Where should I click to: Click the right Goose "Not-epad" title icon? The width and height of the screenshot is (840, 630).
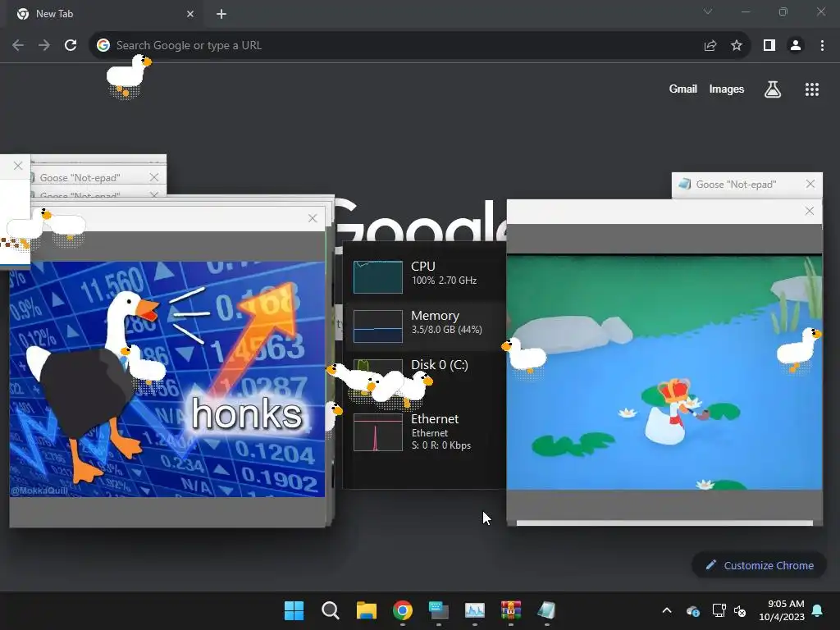coord(685,185)
